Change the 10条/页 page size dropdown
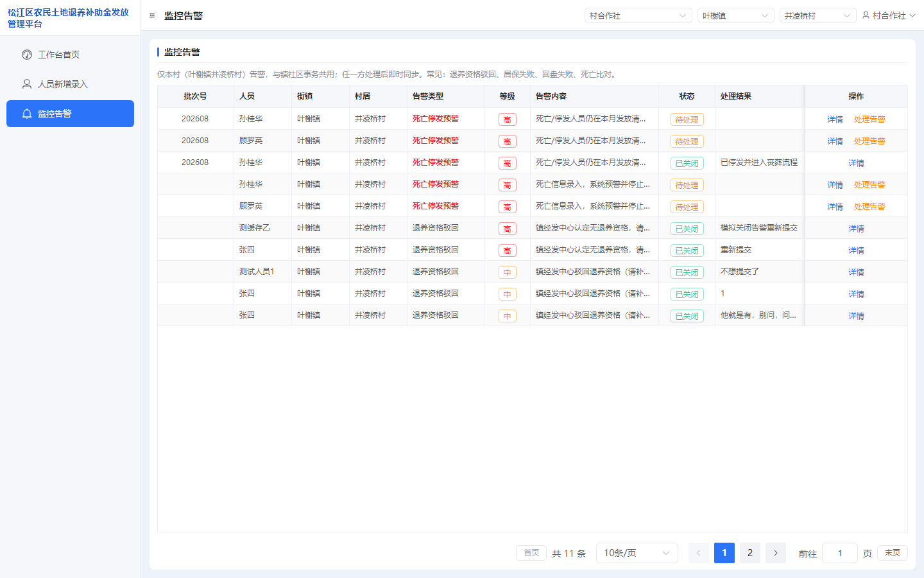Screen dimensions: 924x578 (637, 553)
